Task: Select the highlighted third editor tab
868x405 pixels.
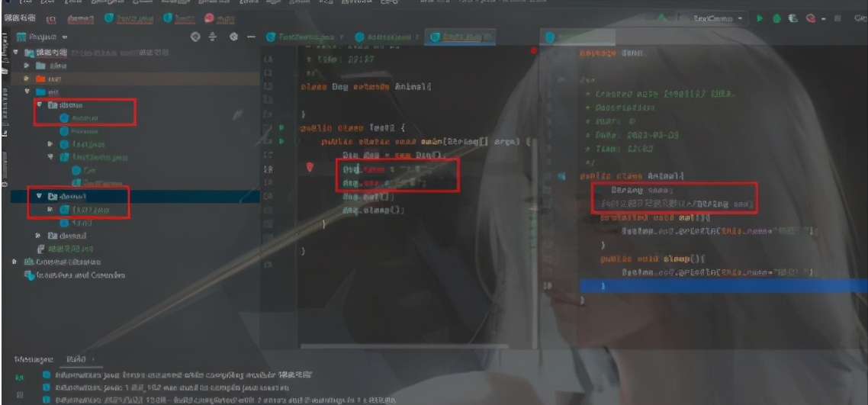Action: (461, 37)
